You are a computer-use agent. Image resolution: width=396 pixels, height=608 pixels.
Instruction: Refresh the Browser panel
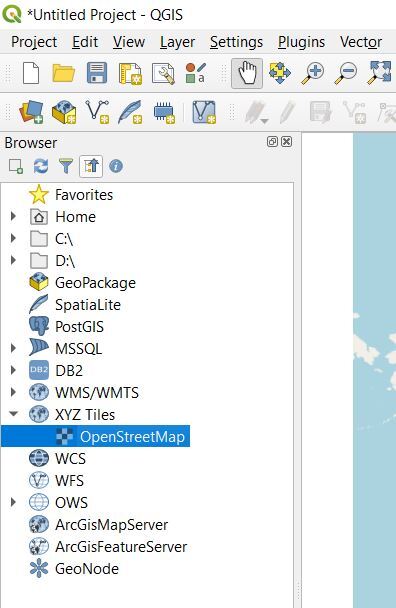pos(41,166)
